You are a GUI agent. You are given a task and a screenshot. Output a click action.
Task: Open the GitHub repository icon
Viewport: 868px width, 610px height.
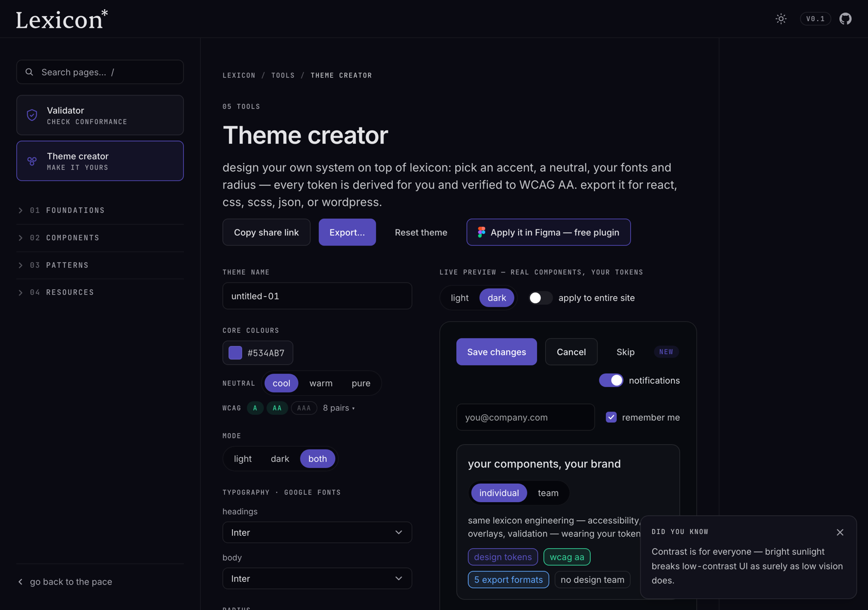pos(845,19)
